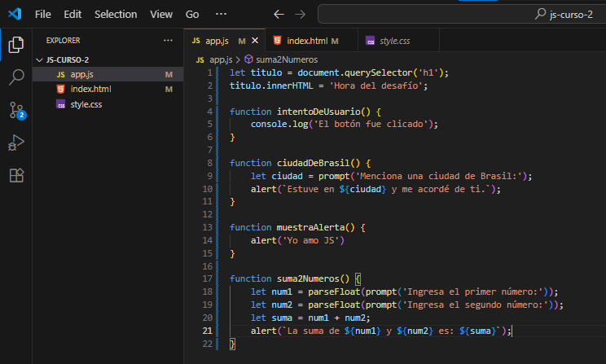
Task: Select index.html in the Explorer tree
Action: click(x=108, y=89)
